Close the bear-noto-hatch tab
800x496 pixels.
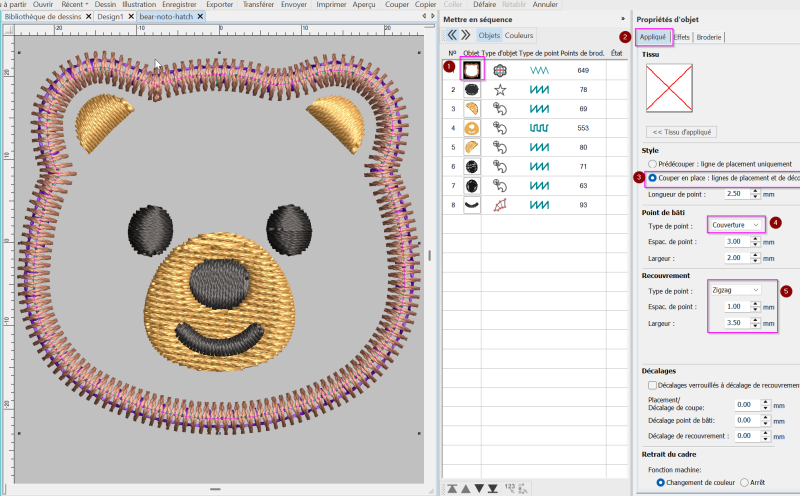click(x=201, y=16)
